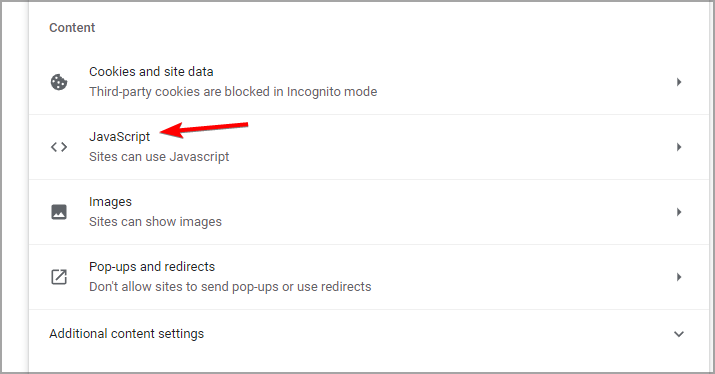Click the Images picture icon

click(59, 212)
